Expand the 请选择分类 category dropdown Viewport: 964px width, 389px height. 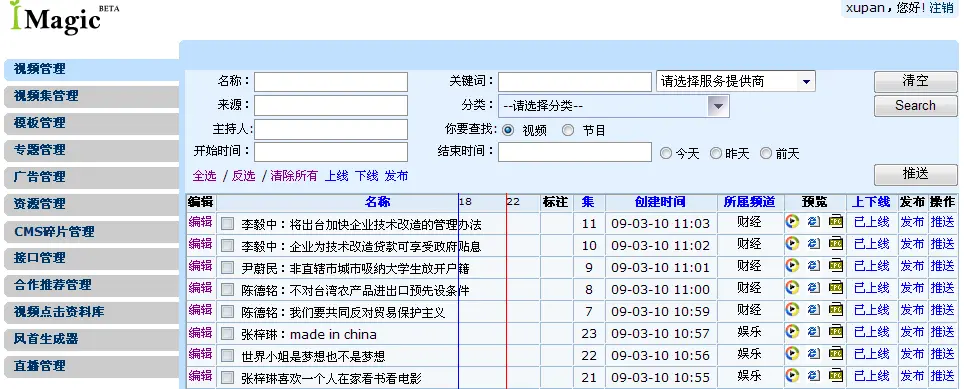point(614,106)
